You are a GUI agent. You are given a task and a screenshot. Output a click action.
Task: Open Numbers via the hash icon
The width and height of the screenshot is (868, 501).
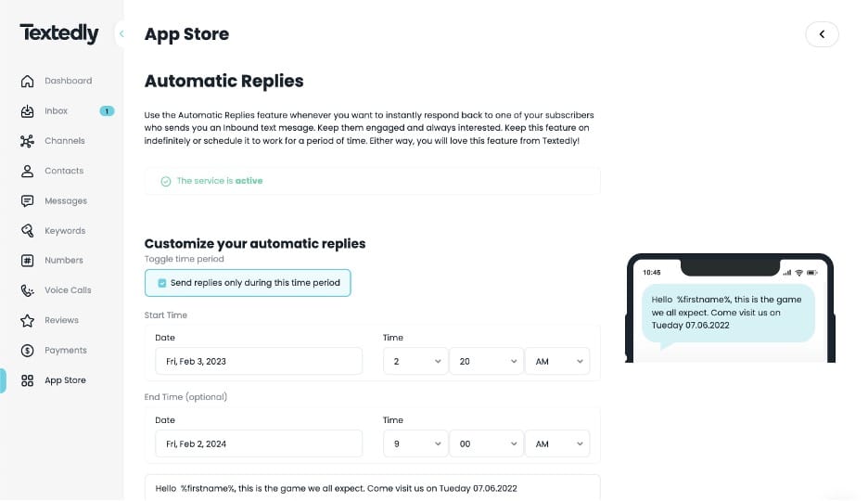[27, 261]
